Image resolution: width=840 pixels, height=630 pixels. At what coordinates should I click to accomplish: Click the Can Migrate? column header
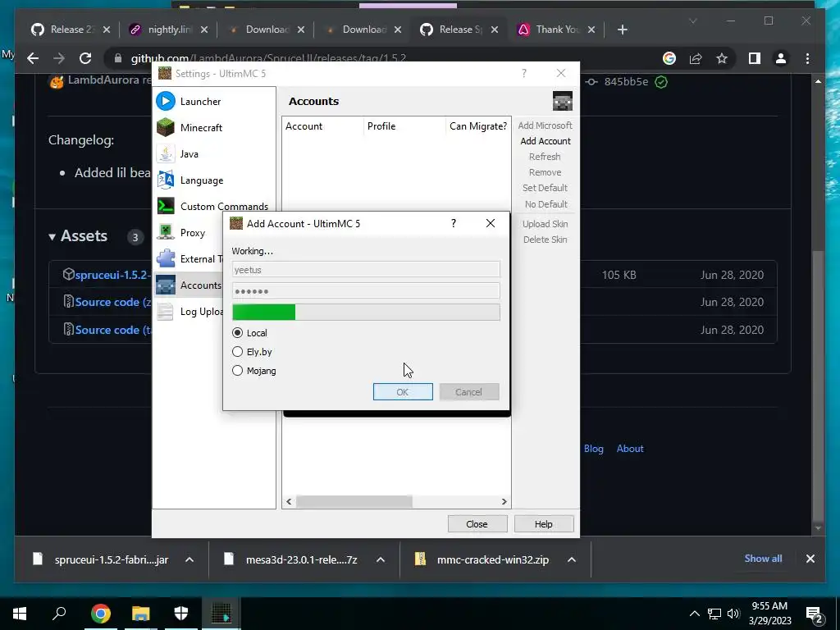click(478, 126)
